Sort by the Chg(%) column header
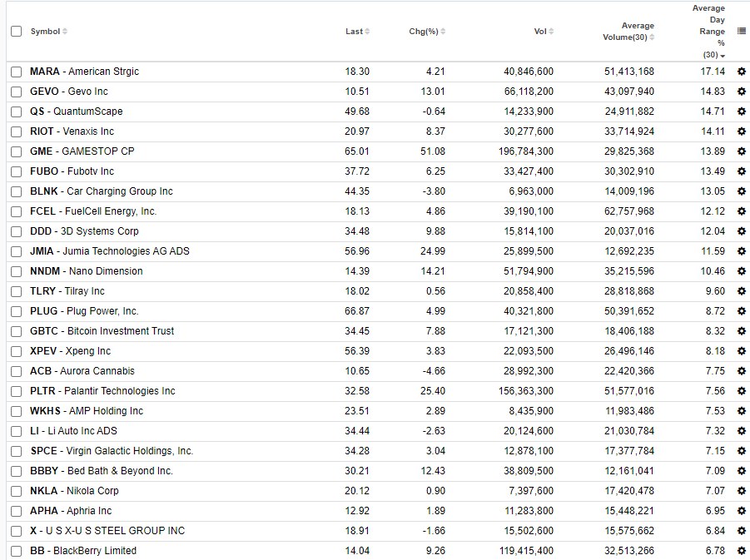Screen dimensions: 750x560 point(426,31)
